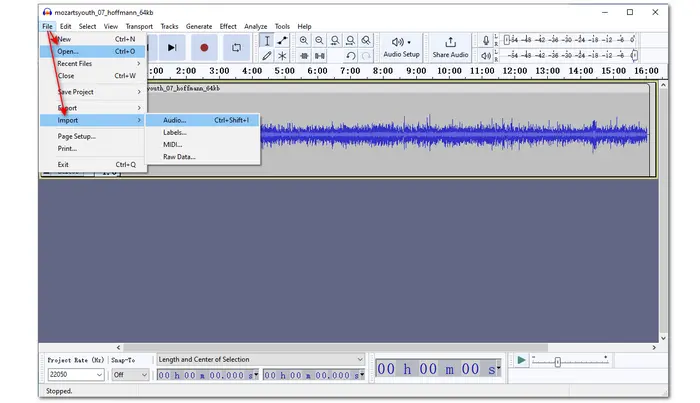Open the Effect menu
700x403 pixels.
[x=228, y=26]
